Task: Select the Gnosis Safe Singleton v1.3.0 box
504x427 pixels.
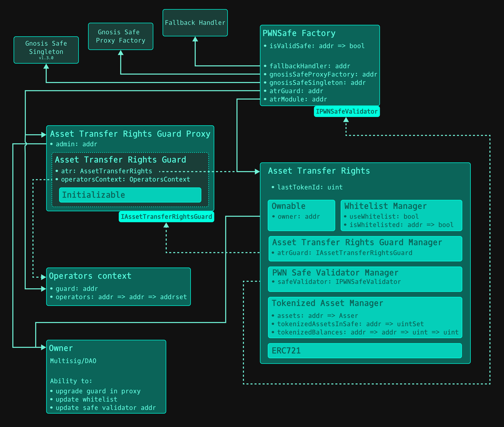Action: (x=46, y=50)
